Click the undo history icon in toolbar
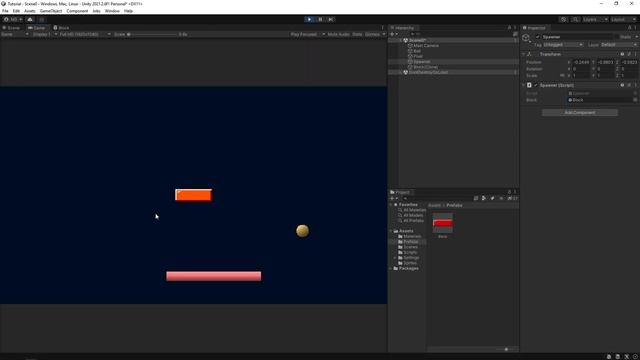Screen dimensions: 640x360 click(563, 19)
